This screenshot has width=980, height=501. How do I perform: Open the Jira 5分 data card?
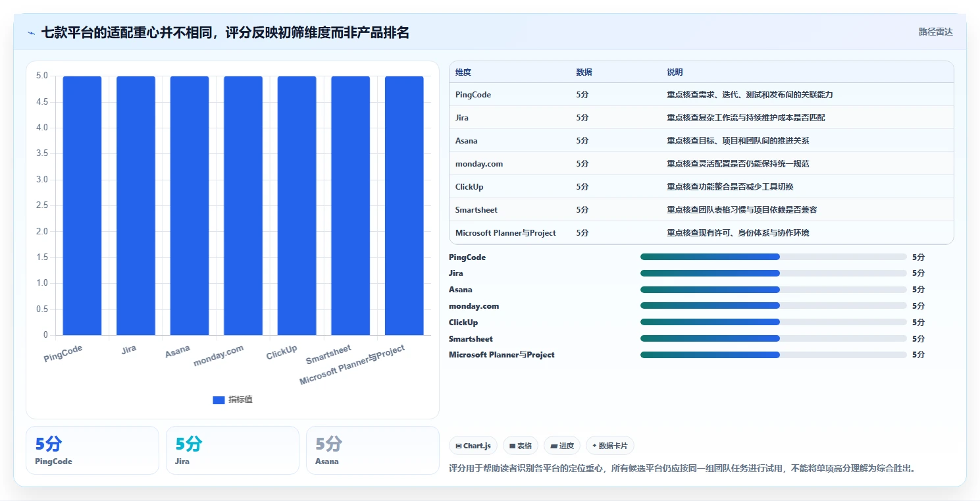pyautogui.click(x=232, y=450)
